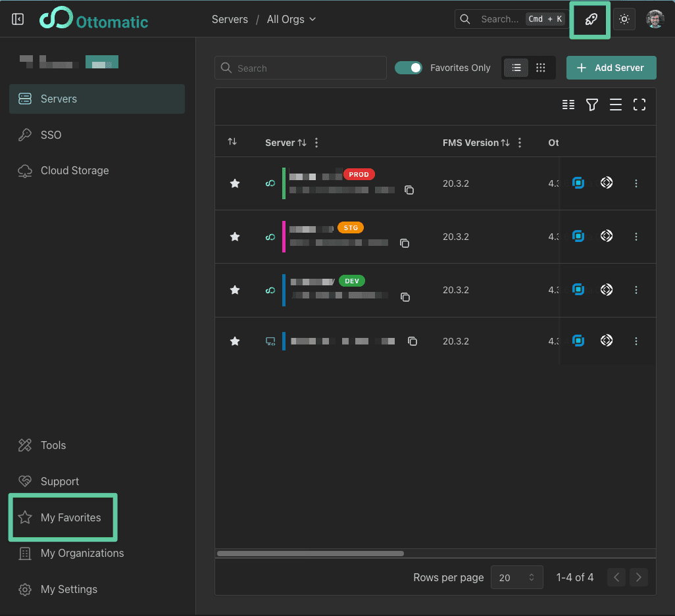Image resolution: width=675 pixels, height=616 pixels.
Task: Click the rocket icon in the top bar
Action: coord(591,20)
